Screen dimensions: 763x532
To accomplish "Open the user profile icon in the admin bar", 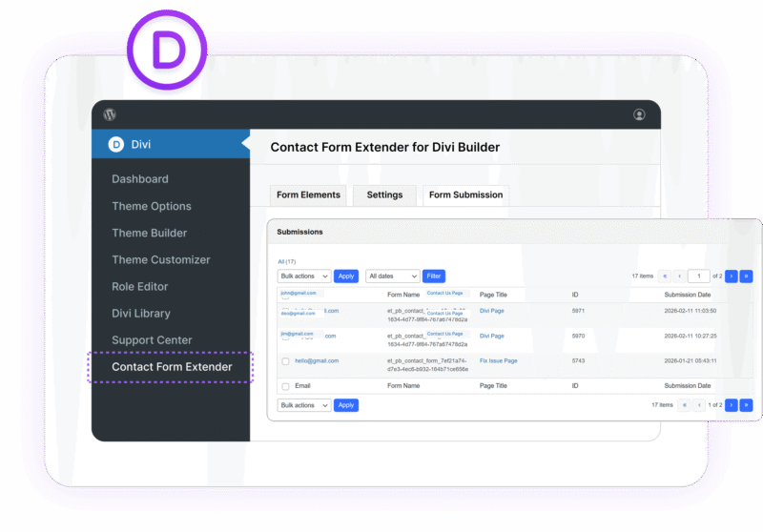I will point(639,114).
